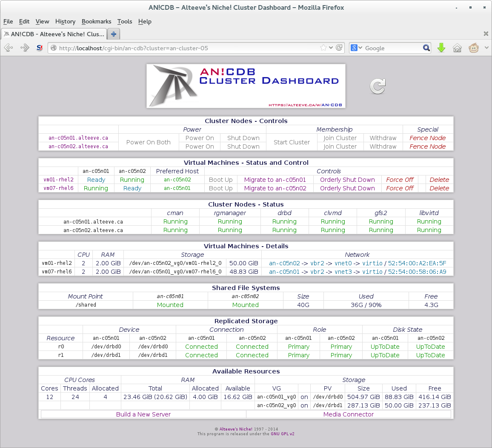Click the "48.83 GiB" storage size
This screenshot has height=448, width=492.
(x=244, y=272)
